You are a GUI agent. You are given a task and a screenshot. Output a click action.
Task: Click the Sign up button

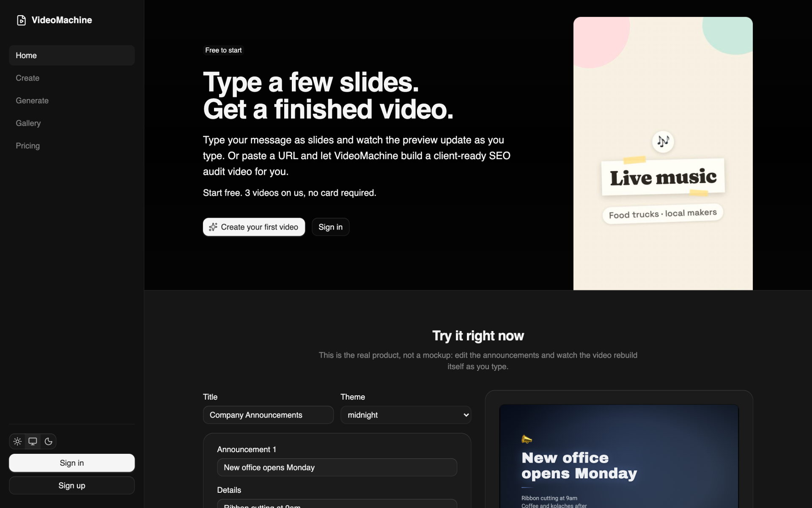coord(72,486)
